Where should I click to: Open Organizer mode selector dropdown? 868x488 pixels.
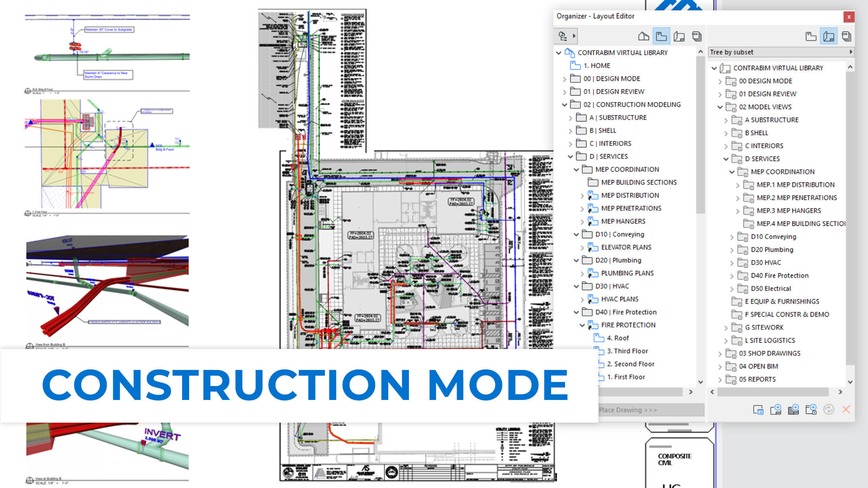click(x=567, y=36)
